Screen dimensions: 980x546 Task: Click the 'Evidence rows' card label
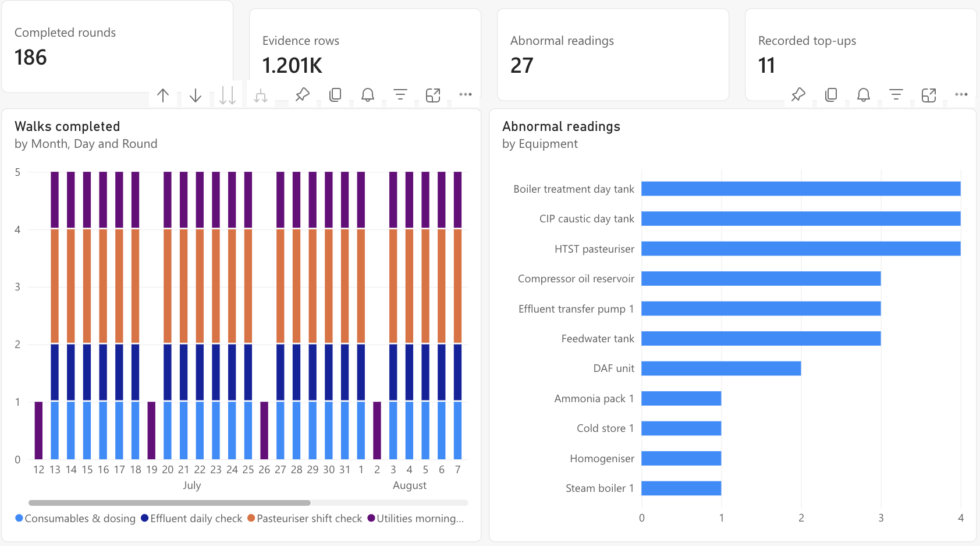(x=301, y=41)
